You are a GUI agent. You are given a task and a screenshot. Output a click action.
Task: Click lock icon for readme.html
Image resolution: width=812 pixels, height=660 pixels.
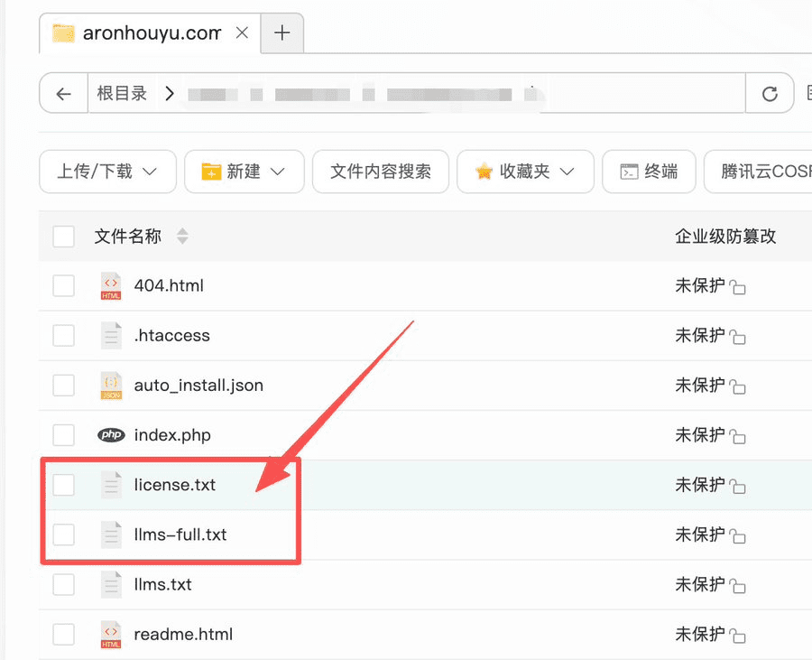click(737, 635)
